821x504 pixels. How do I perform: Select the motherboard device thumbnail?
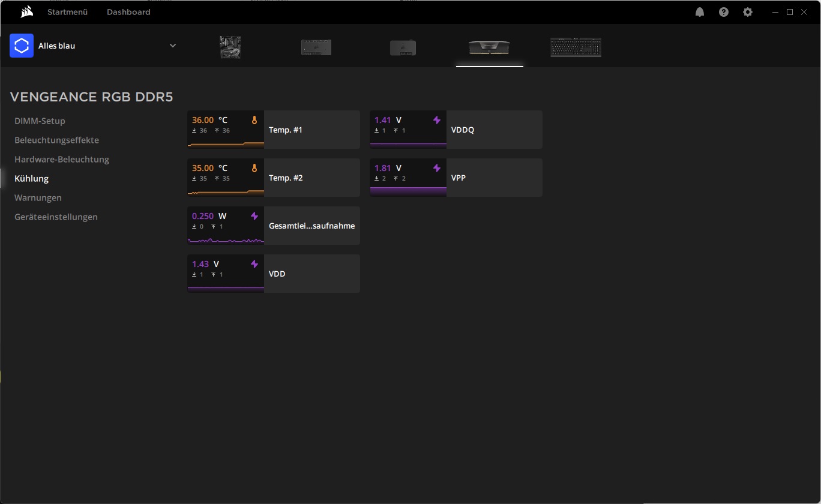coord(230,47)
